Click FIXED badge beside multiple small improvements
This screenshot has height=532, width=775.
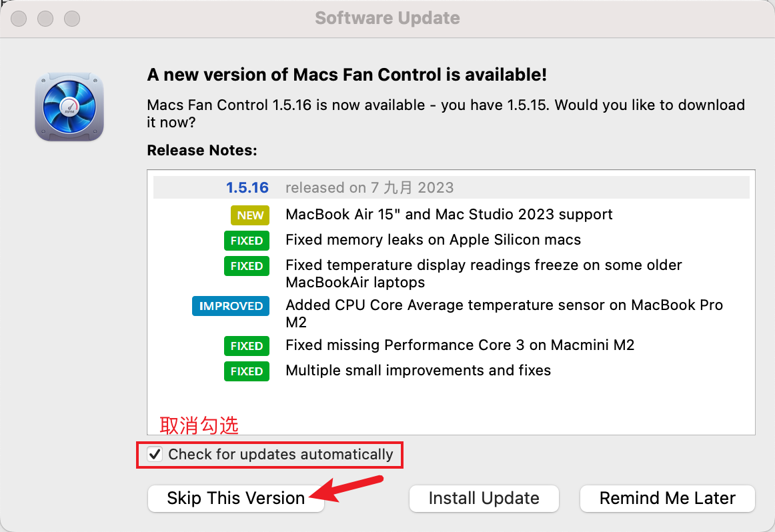(x=247, y=371)
